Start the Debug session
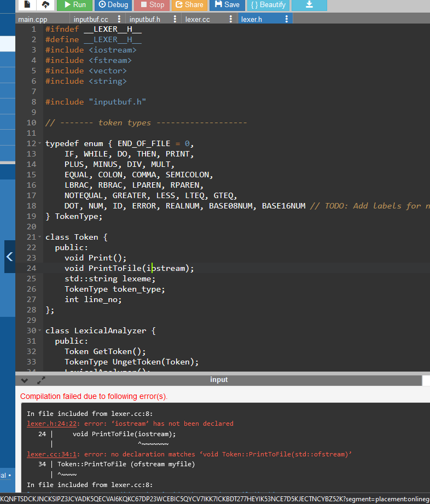The width and height of the screenshot is (430, 504). pos(113,4)
